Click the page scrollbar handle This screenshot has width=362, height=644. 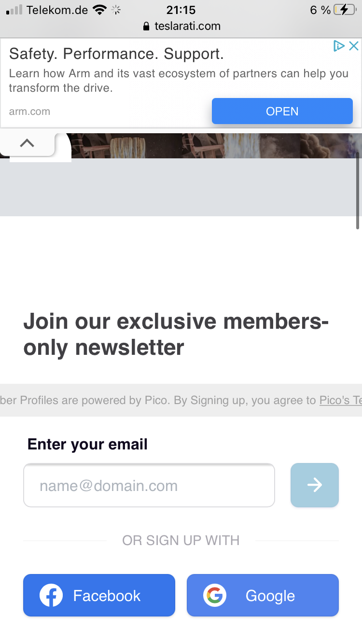click(x=358, y=191)
